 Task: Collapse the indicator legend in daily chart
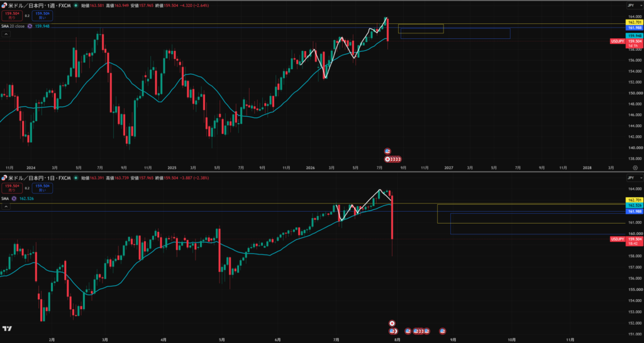6,207
